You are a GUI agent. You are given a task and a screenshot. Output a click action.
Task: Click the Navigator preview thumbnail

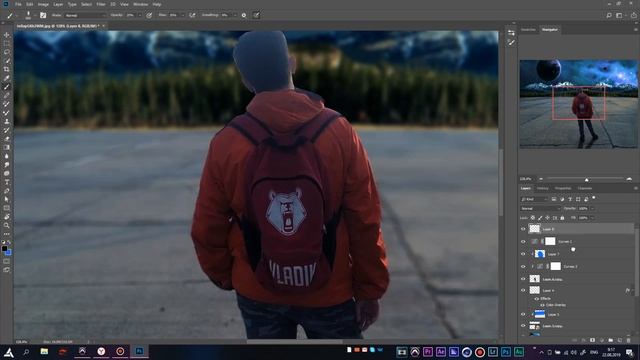click(x=578, y=104)
